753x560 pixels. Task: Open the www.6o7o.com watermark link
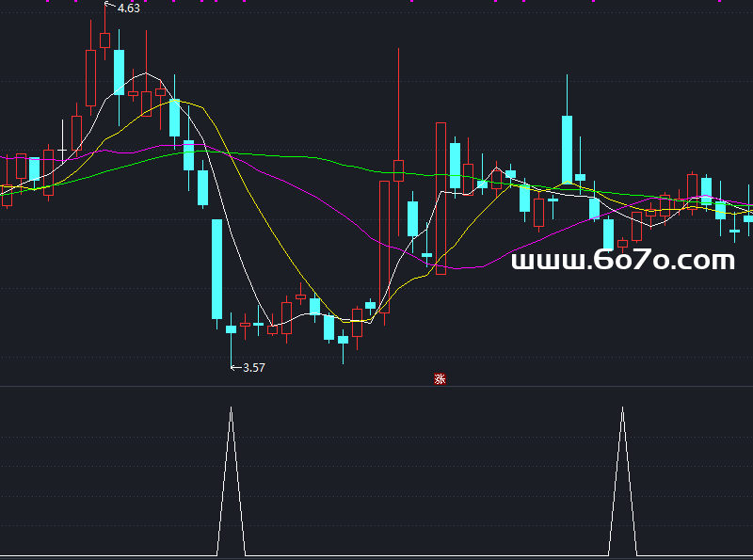622,261
